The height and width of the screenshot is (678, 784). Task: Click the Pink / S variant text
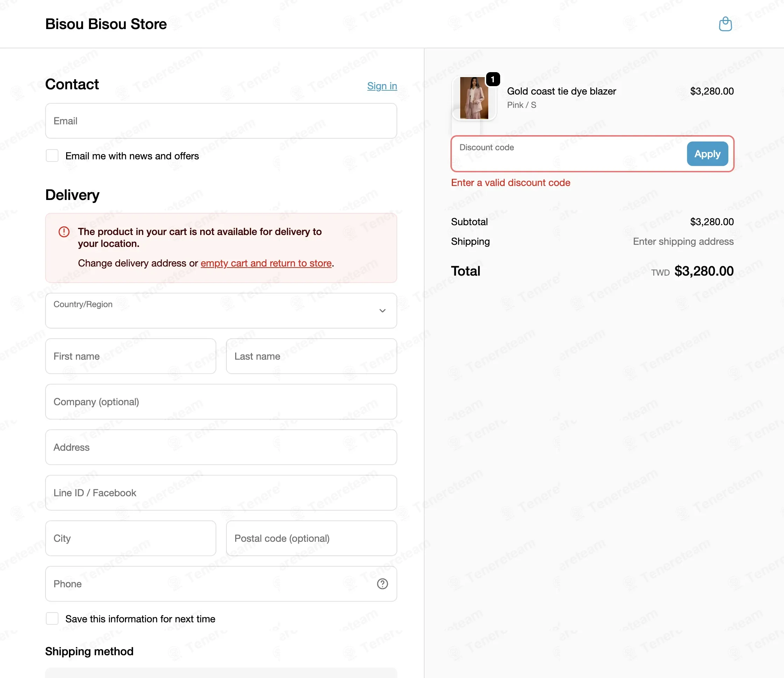[x=521, y=105]
